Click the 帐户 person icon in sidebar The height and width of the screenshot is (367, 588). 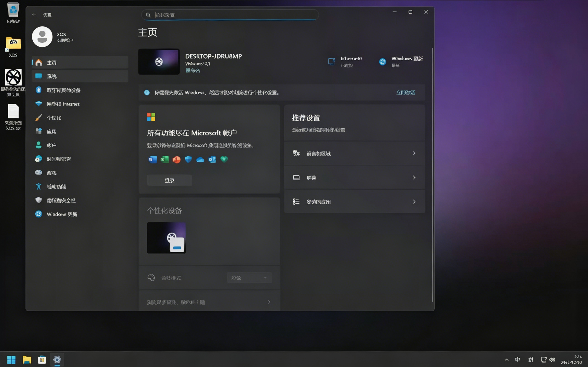(39, 145)
